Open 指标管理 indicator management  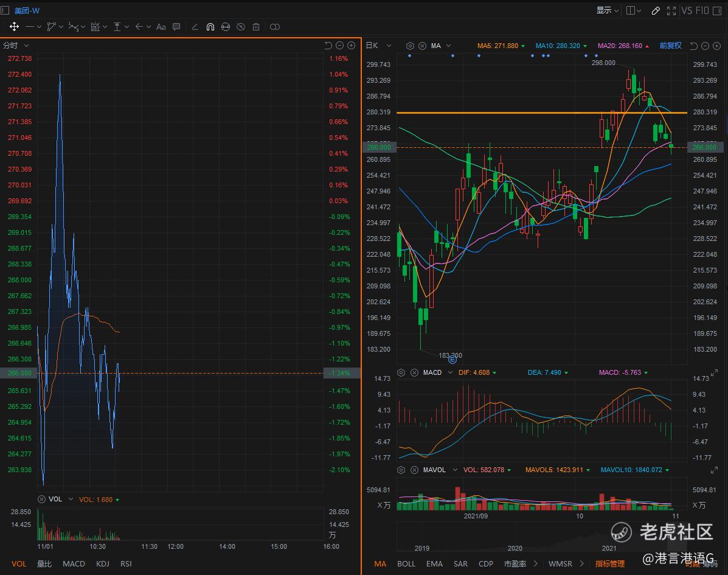(610, 563)
